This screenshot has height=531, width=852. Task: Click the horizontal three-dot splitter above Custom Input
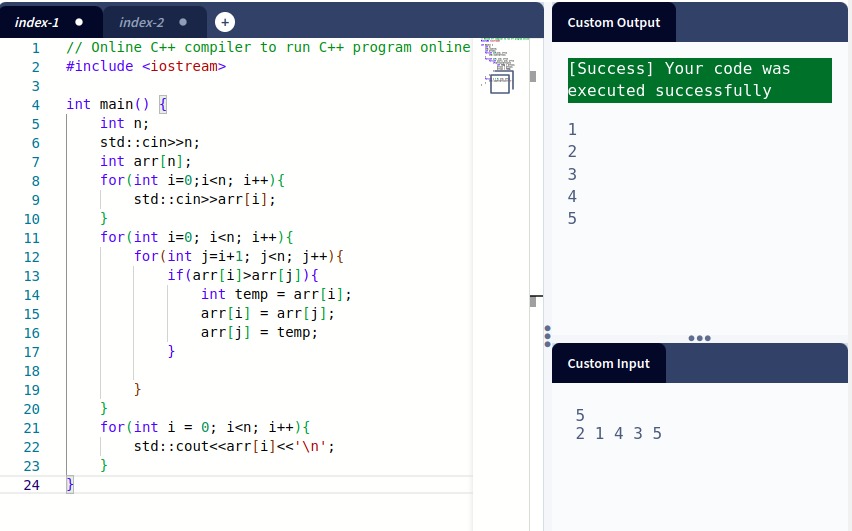coord(699,338)
